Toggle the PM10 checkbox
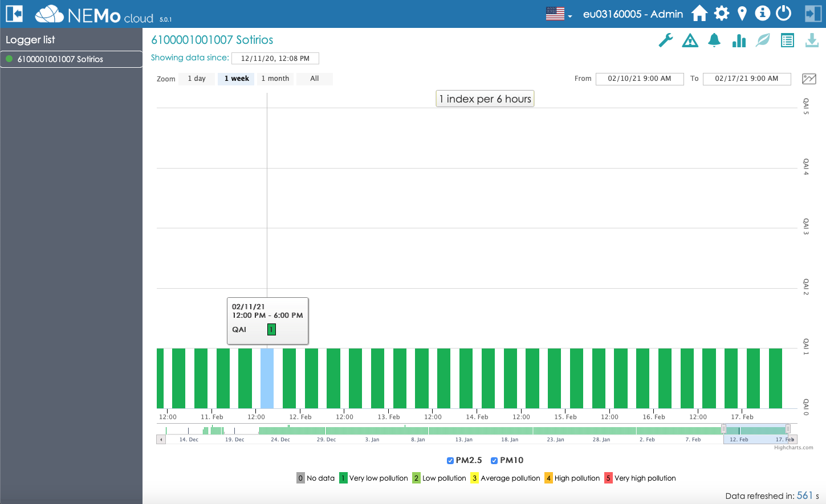The width and height of the screenshot is (826, 504). (494, 461)
